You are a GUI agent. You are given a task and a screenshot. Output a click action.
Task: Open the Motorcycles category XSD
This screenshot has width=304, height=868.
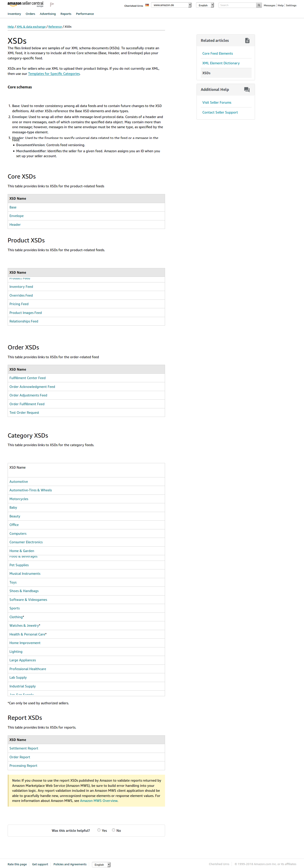click(19, 499)
